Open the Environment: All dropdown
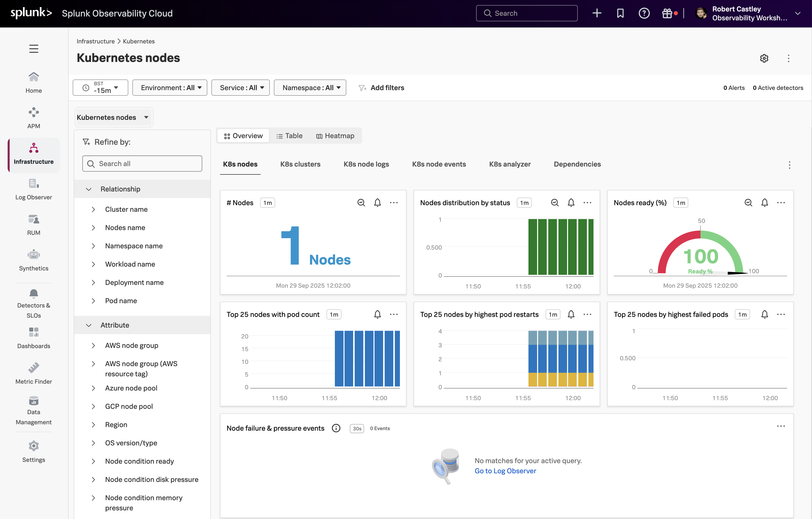Screen dimensions: 812x519 coord(170,88)
